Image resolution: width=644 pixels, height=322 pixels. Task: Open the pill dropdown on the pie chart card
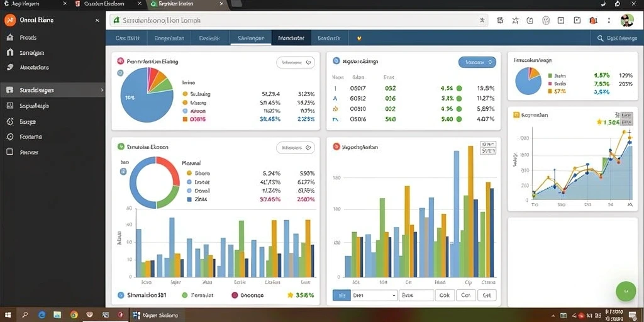tap(296, 62)
